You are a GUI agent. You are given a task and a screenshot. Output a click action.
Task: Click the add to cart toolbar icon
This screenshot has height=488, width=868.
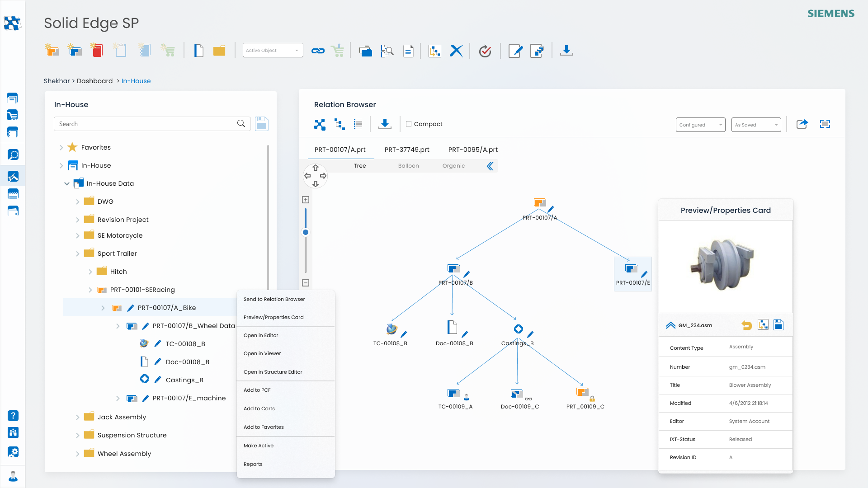[337, 51]
